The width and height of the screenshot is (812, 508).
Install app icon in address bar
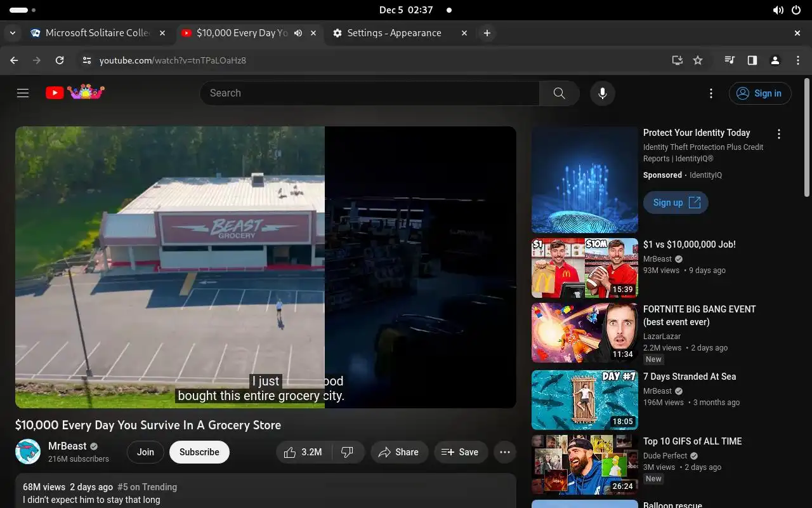tap(678, 60)
